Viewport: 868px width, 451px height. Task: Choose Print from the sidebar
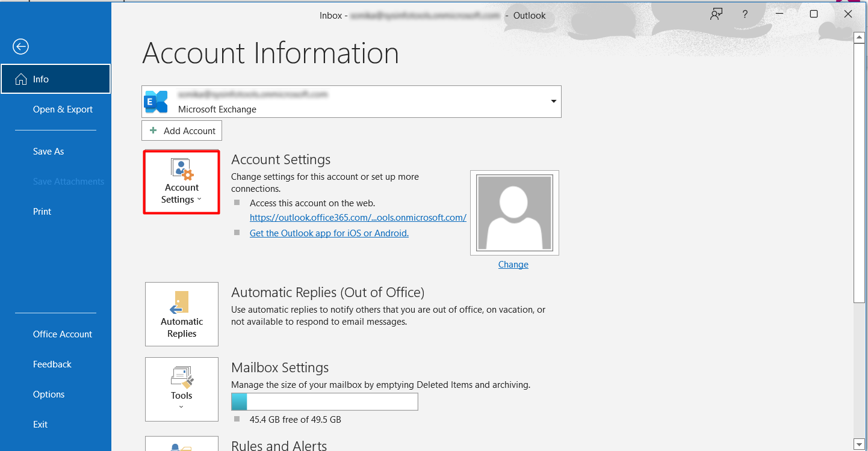(42, 212)
